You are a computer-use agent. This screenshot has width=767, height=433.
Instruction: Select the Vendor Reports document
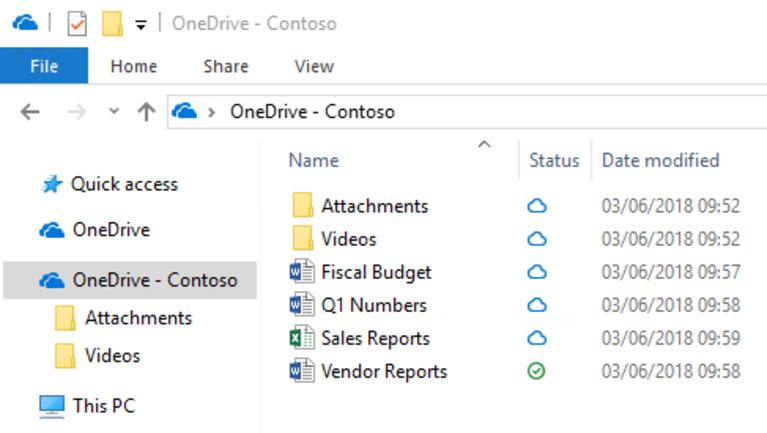384,372
